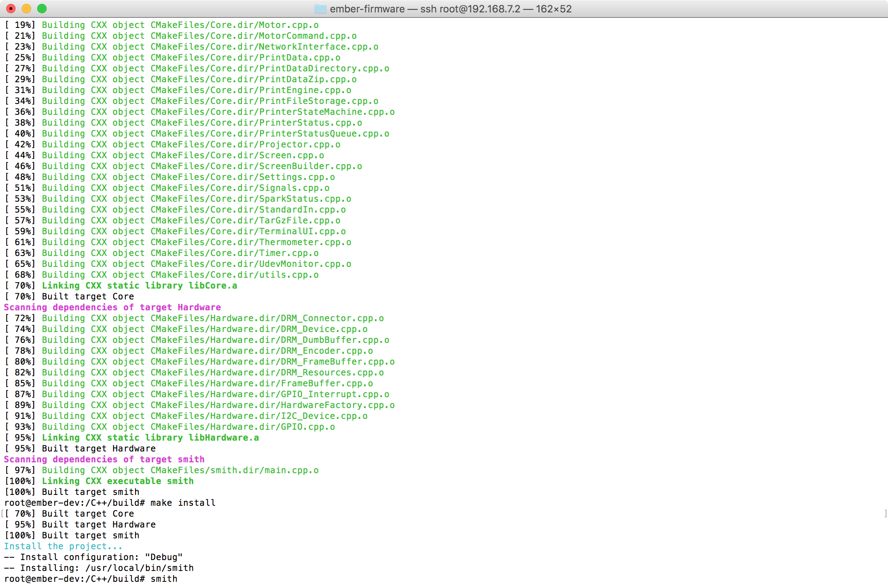Click the StandardIn.cpp.o build line
The height and width of the screenshot is (588, 888).
[175, 209]
